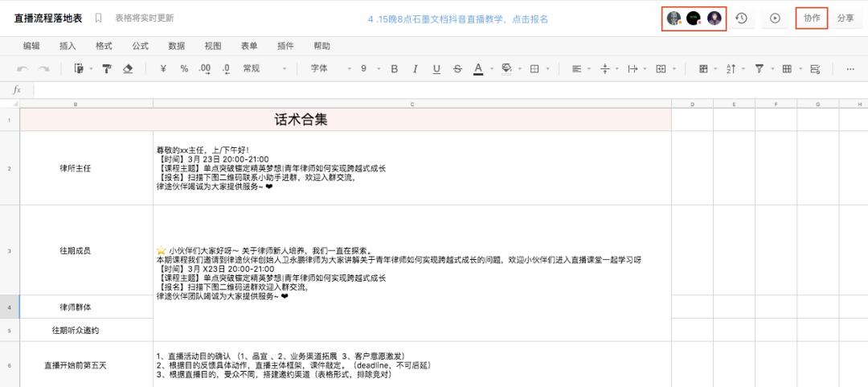Open the more tools ellipsis menu
The height and width of the screenshot is (387, 868).
(850, 68)
